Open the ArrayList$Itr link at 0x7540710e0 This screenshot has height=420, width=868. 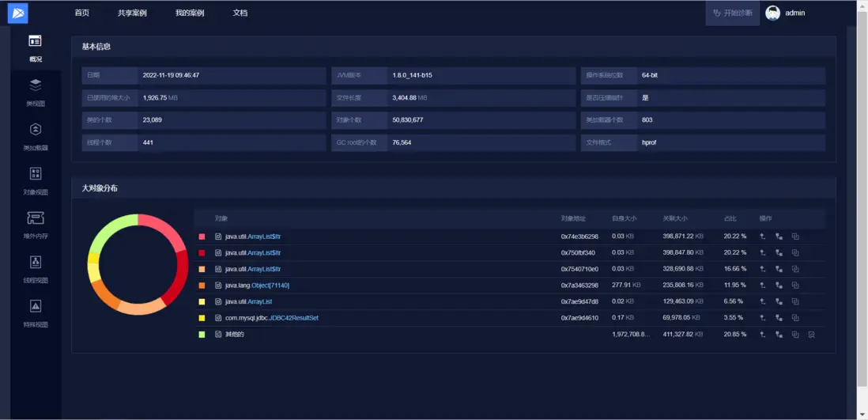click(253, 269)
